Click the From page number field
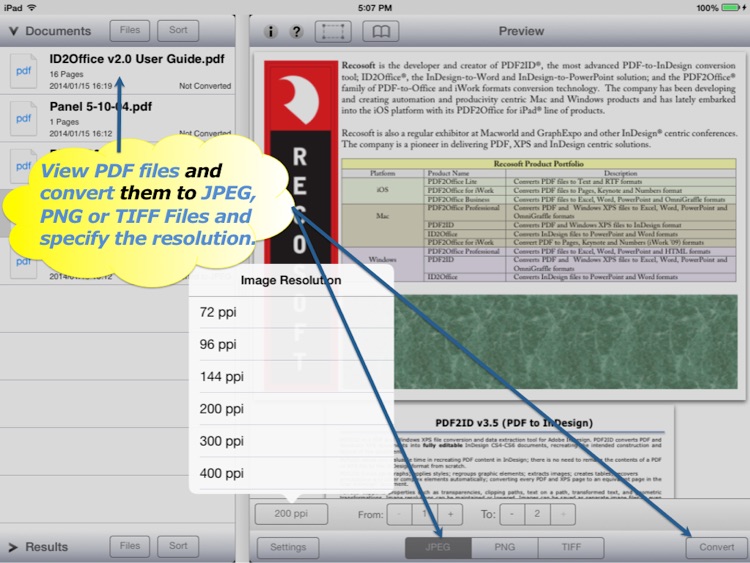 [x=424, y=514]
